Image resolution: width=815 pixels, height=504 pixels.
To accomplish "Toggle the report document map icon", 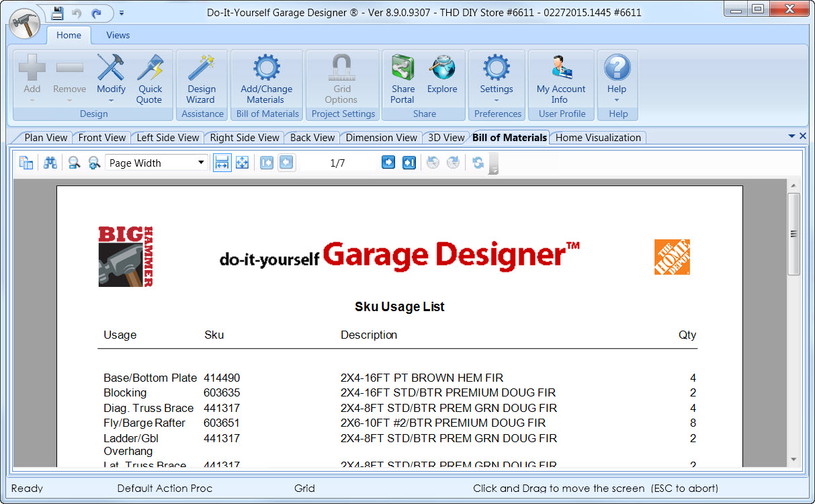I will point(26,163).
